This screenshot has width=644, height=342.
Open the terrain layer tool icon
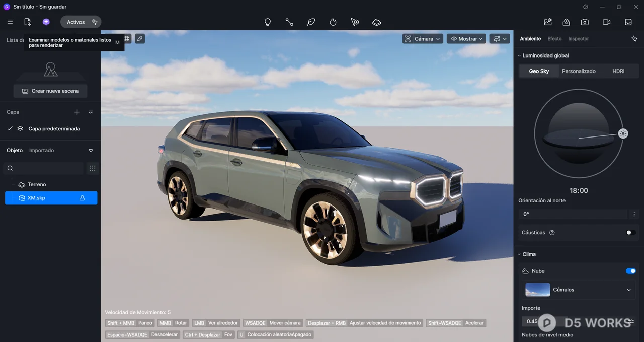coord(377,22)
